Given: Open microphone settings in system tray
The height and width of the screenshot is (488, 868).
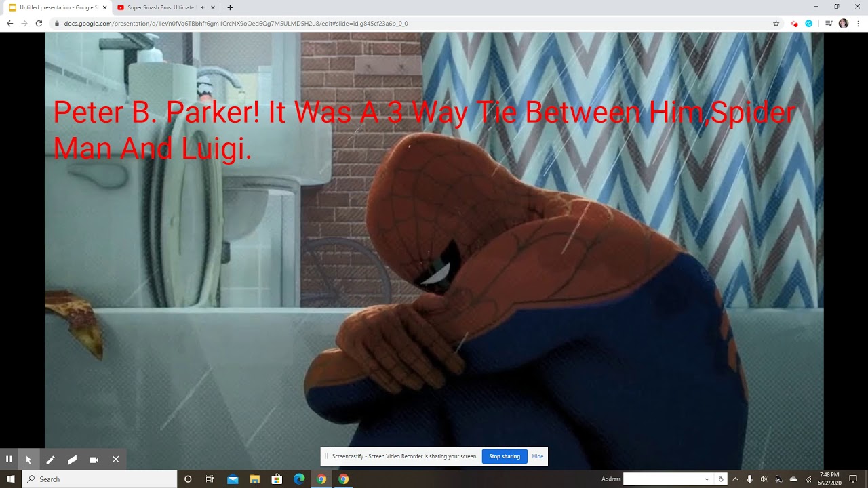Looking at the screenshot, I should click(x=749, y=479).
